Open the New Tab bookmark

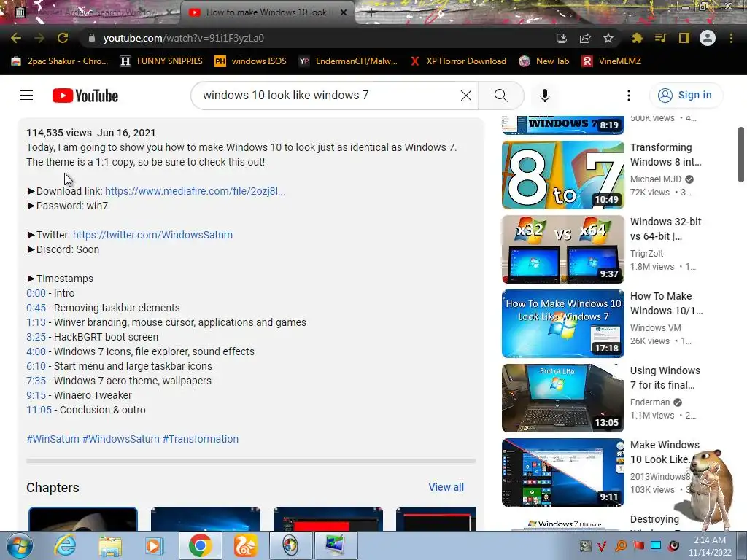coord(544,61)
